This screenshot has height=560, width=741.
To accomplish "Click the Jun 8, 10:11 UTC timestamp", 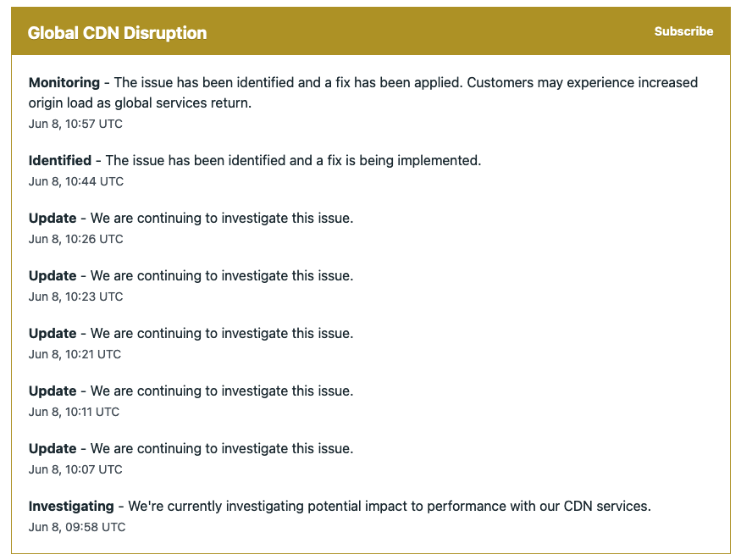I will coord(75,412).
